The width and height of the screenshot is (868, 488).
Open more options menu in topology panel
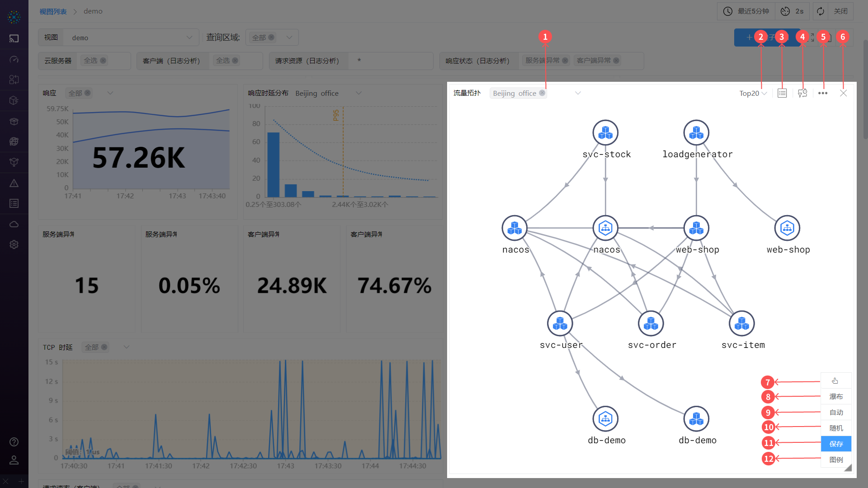823,93
